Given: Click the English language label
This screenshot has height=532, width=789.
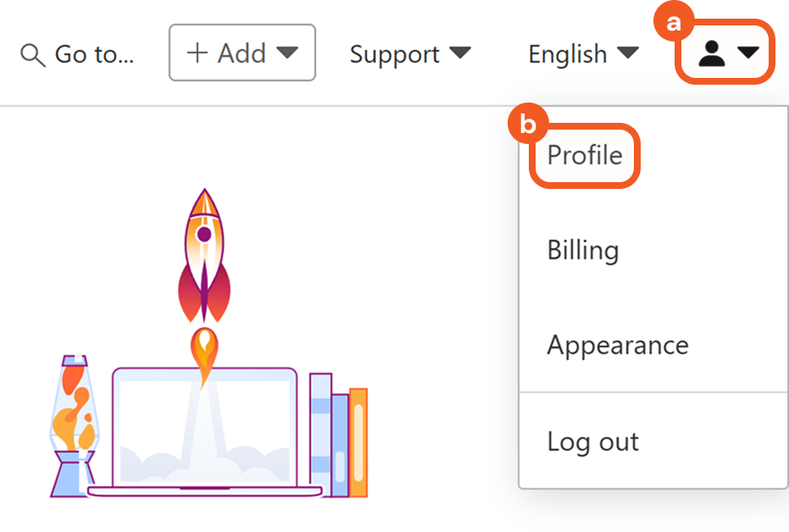Looking at the screenshot, I should pos(568,54).
